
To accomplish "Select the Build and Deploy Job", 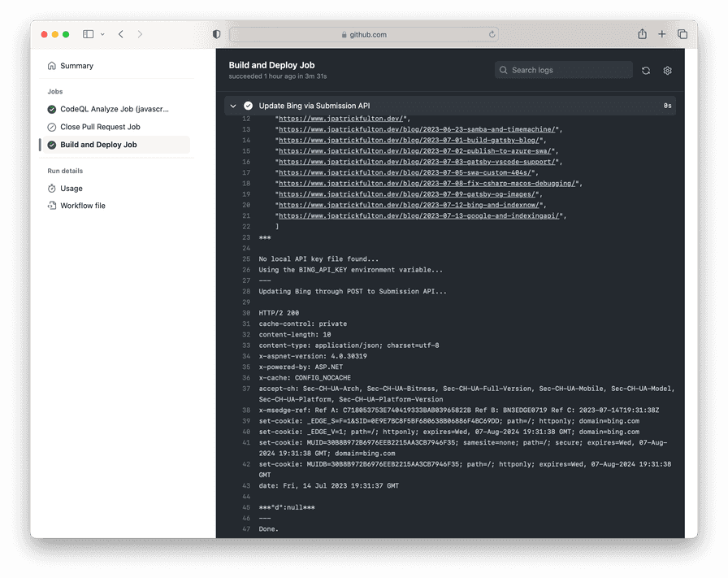I will tap(98, 145).
